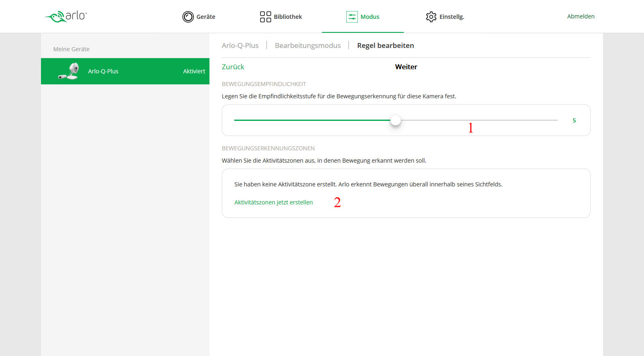Click the Bibliothek four-squares grid icon
Screen dimensions: 644x356
click(266, 17)
